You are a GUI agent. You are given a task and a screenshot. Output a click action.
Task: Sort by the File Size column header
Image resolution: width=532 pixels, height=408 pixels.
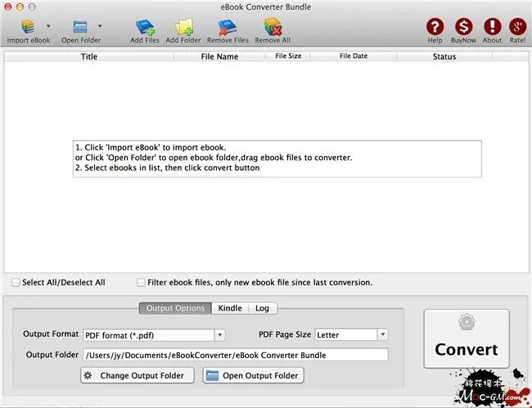coord(288,56)
